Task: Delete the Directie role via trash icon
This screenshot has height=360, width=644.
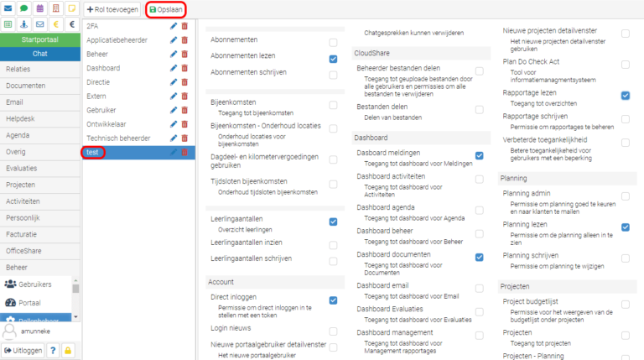Action: pos(185,82)
